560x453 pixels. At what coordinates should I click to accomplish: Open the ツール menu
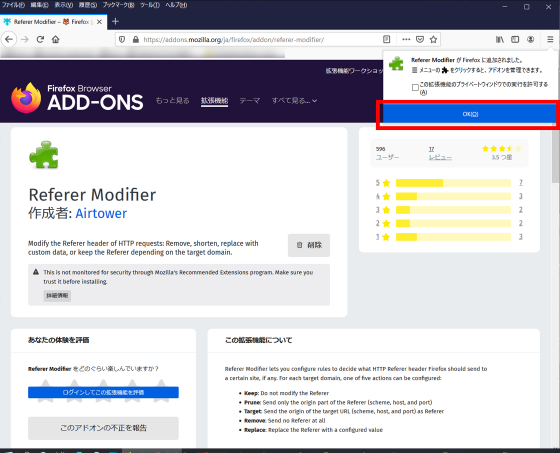click(x=150, y=5)
